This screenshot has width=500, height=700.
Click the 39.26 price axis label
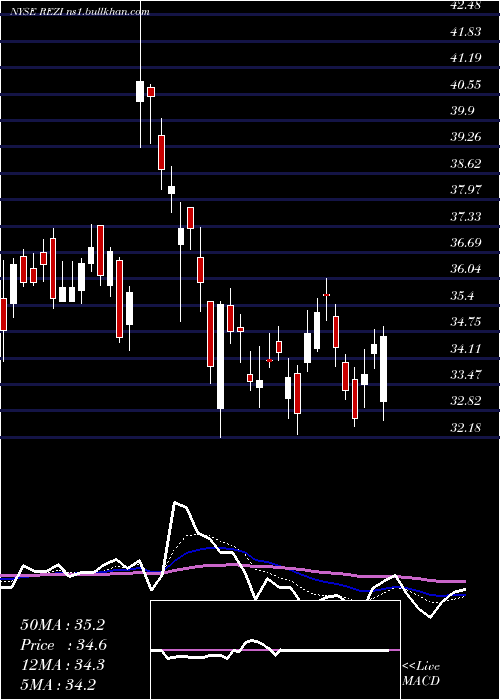[x=467, y=137]
